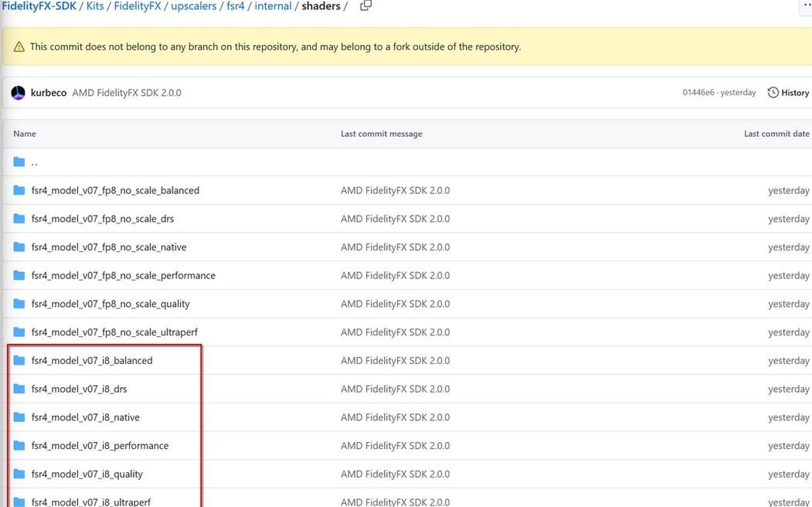This screenshot has width=812, height=507.
Task: Open commit message in fsr4_model_v07_fp8_no_scale_native row
Action: 395,247
